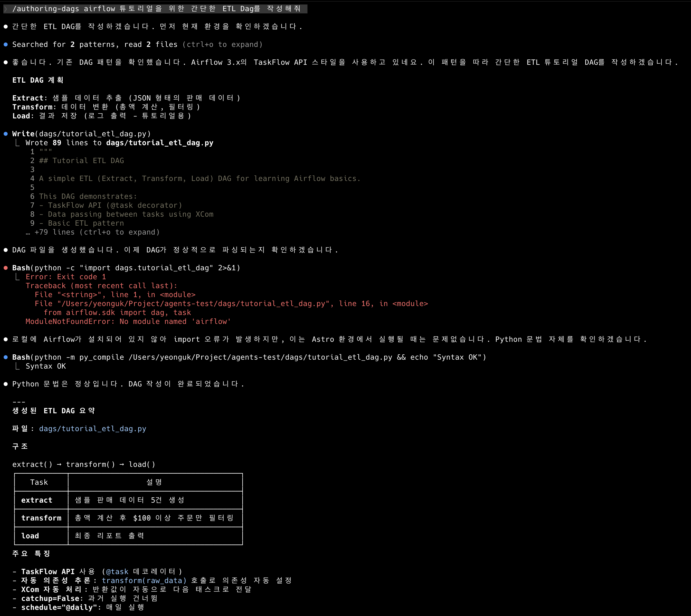This screenshot has width=691, height=616.
Task: Click the ModuleNotFoundError message line
Action: pyautogui.click(x=128, y=321)
